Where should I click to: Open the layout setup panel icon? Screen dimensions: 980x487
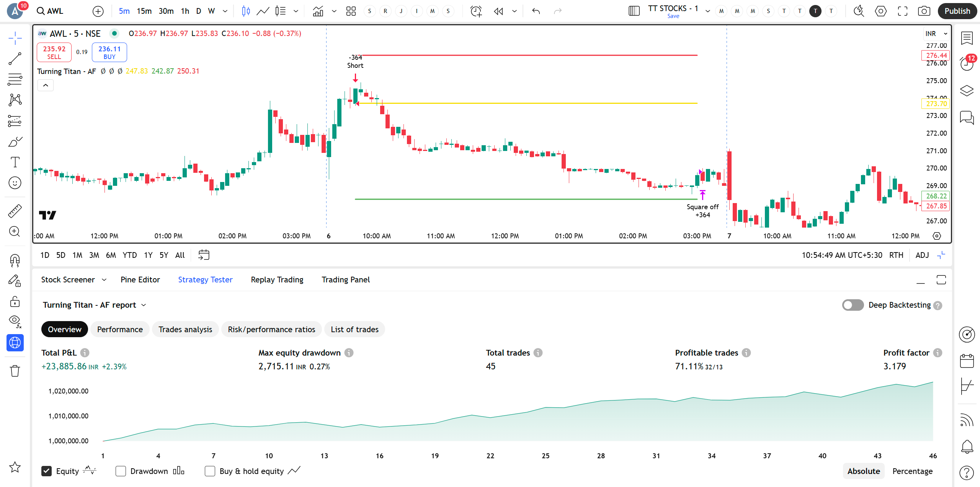point(634,11)
